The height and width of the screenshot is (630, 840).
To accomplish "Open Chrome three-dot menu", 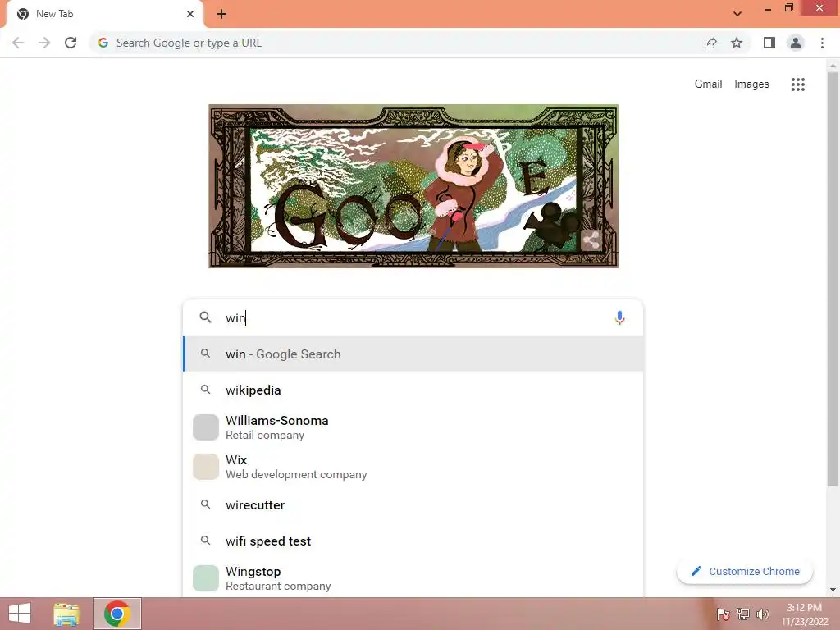I will click(822, 43).
